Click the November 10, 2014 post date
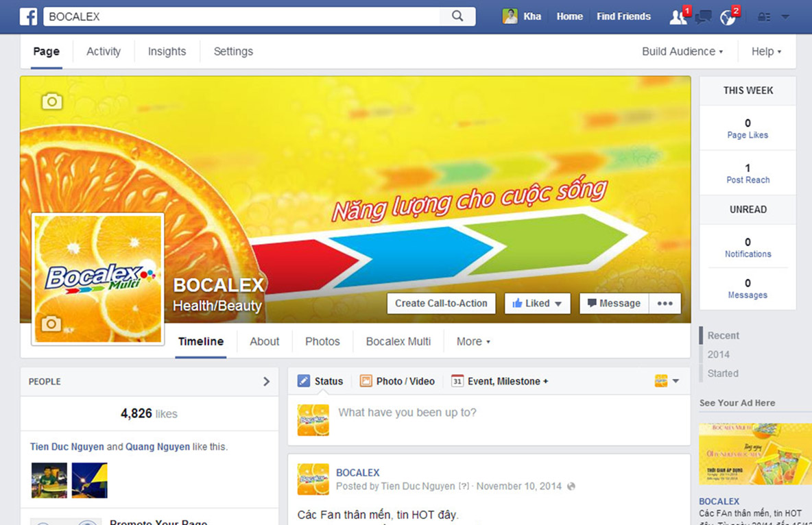This screenshot has height=525, width=812. 519,486
